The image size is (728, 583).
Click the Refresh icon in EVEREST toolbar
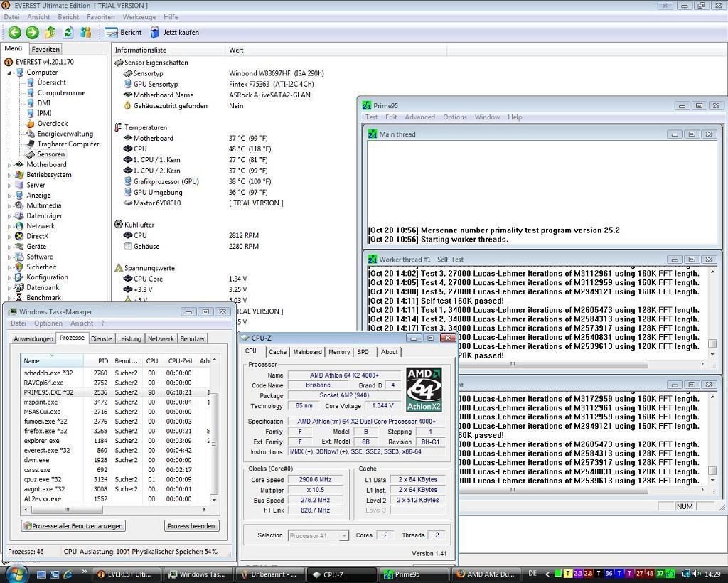pyautogui.click(x=68, y=33)
